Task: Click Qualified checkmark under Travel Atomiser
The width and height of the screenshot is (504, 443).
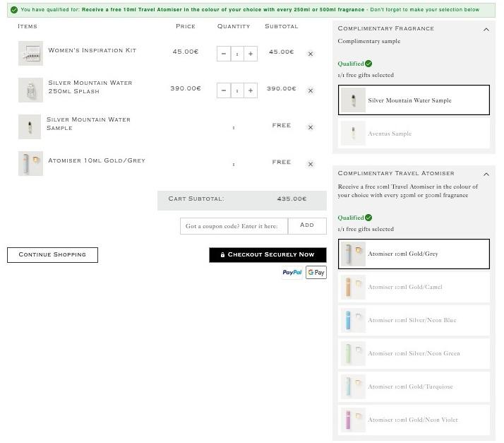Action: pos(368,218)
